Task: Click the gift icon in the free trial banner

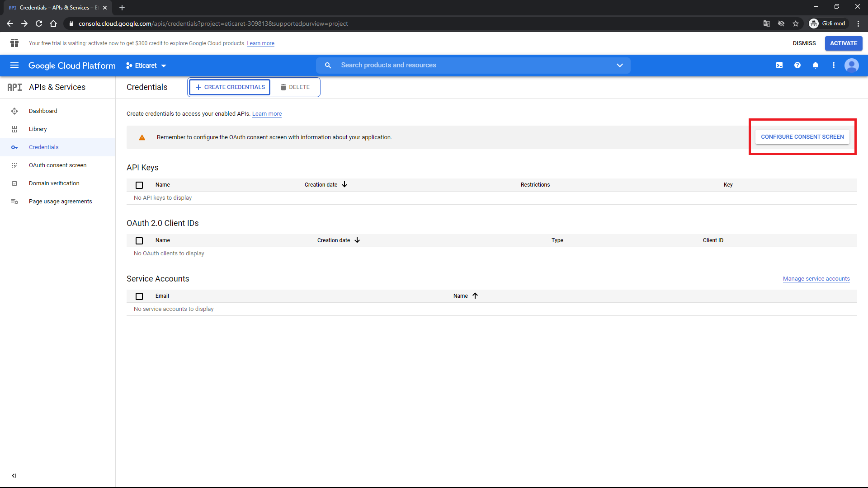Action: [x=14, y=43]
